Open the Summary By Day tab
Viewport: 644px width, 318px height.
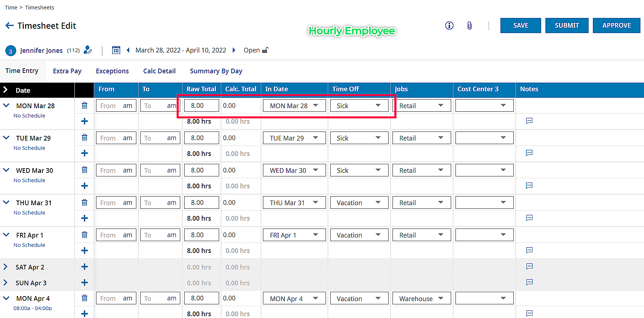click(216, 71)
